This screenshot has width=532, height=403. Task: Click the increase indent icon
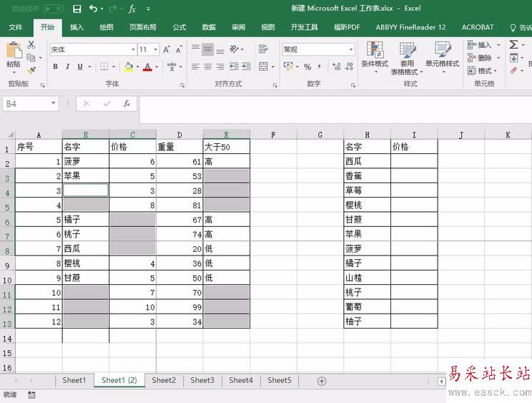pyautogui.click(x=246, y=67)
